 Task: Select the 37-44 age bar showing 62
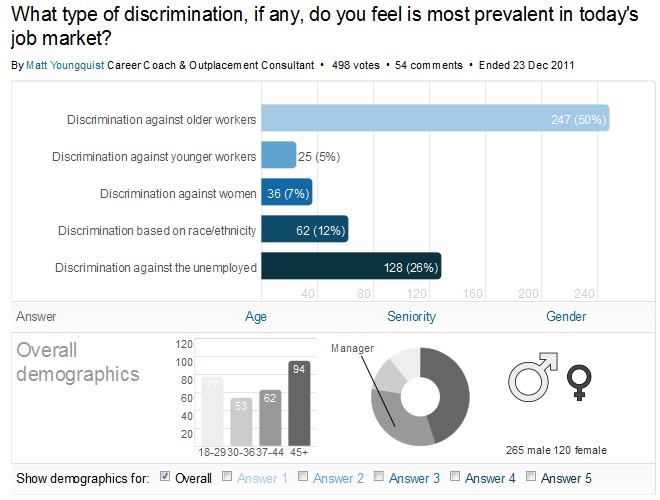[270, 418]
